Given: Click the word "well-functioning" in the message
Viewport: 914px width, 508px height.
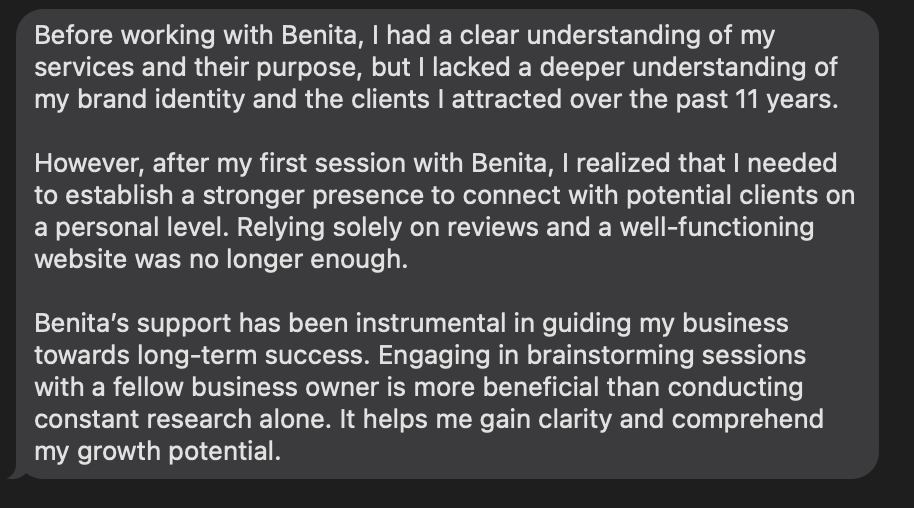Looking at the screenshot, I should coord(717,227).
